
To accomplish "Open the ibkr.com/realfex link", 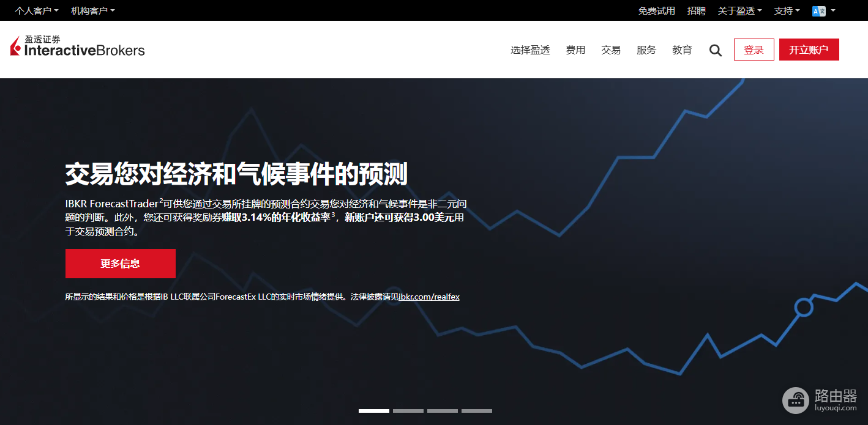I will coord(429,297).
